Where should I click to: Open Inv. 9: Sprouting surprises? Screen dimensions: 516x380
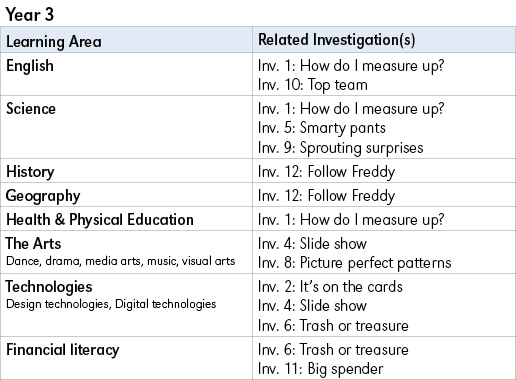click(x=341, y=148)
